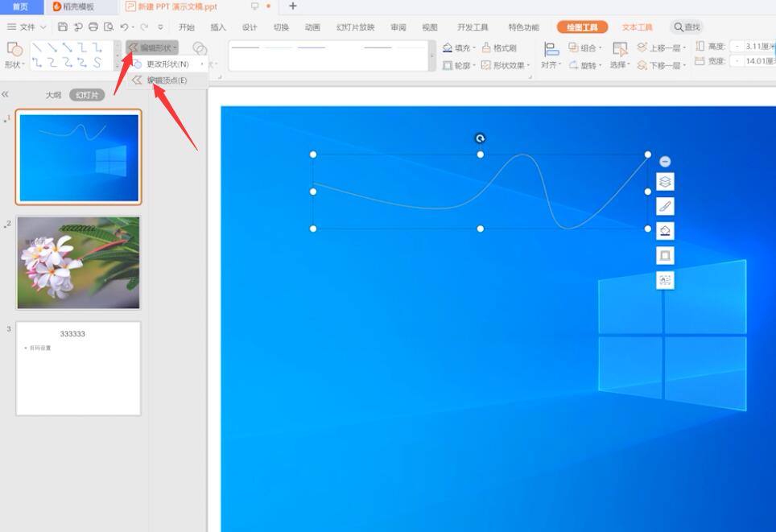Click the 宽度 width value field

coord(753,61)
